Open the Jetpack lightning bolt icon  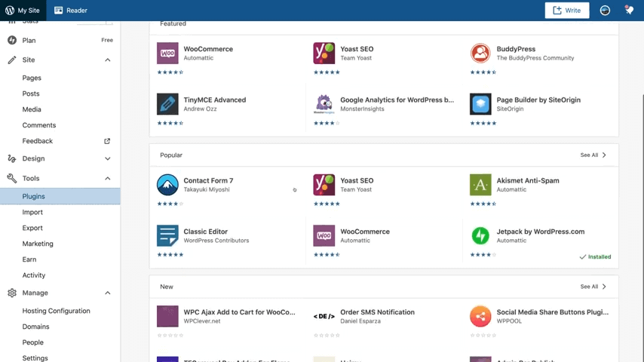click(x=480, y=235)
